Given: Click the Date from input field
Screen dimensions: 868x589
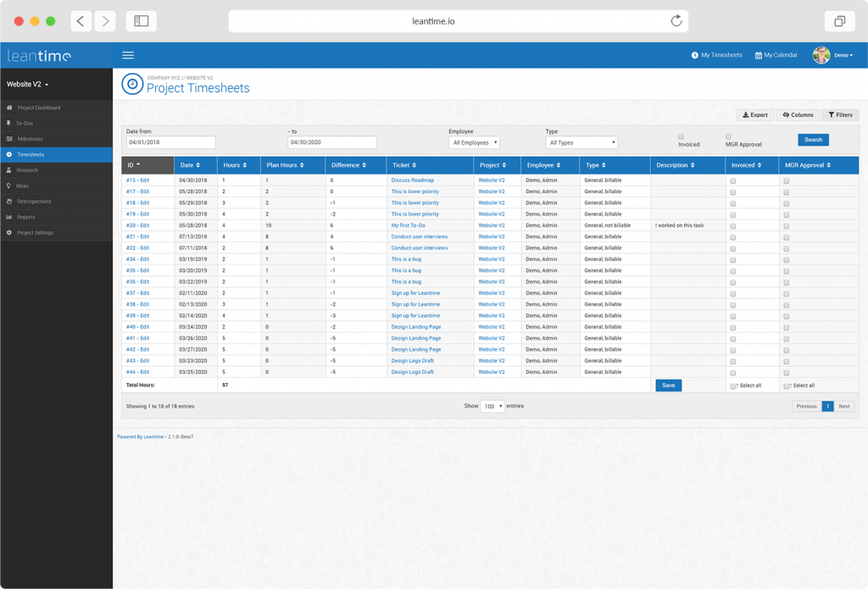Looking at the screenshot, I should coord(170,142).
